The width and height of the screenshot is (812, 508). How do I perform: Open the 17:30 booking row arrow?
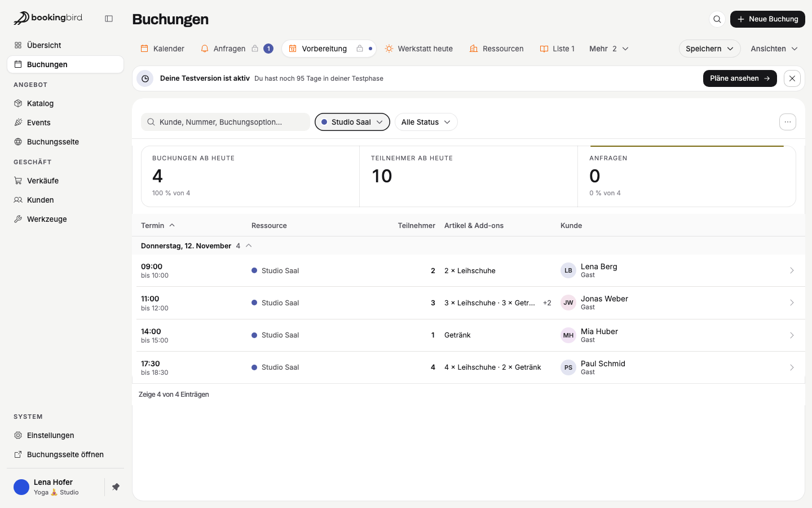(x=792, y=367)
